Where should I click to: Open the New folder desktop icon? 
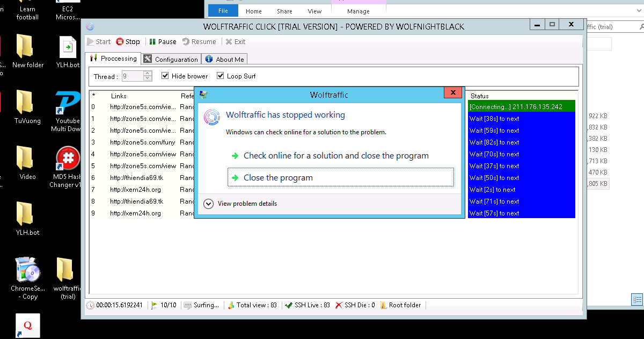[28, 51]
